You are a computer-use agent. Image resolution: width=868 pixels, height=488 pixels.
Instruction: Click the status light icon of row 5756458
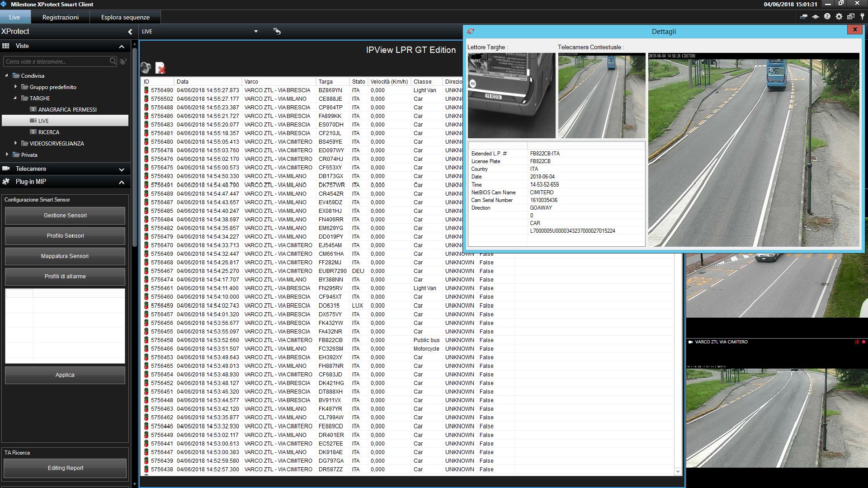(x=146, y=340)
